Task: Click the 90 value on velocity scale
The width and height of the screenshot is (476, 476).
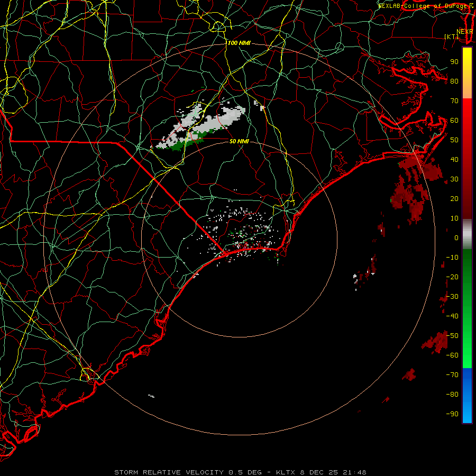Action: (454, 62)
